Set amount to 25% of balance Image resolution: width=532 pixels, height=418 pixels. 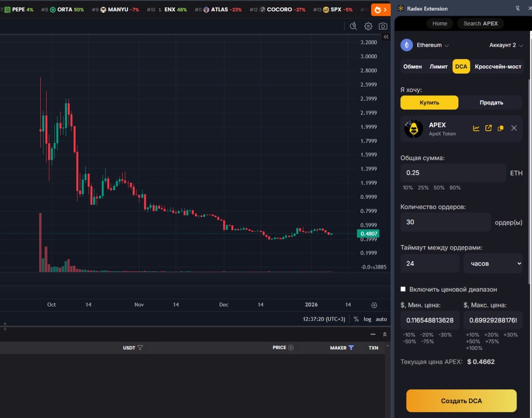[x=423, y=188]
